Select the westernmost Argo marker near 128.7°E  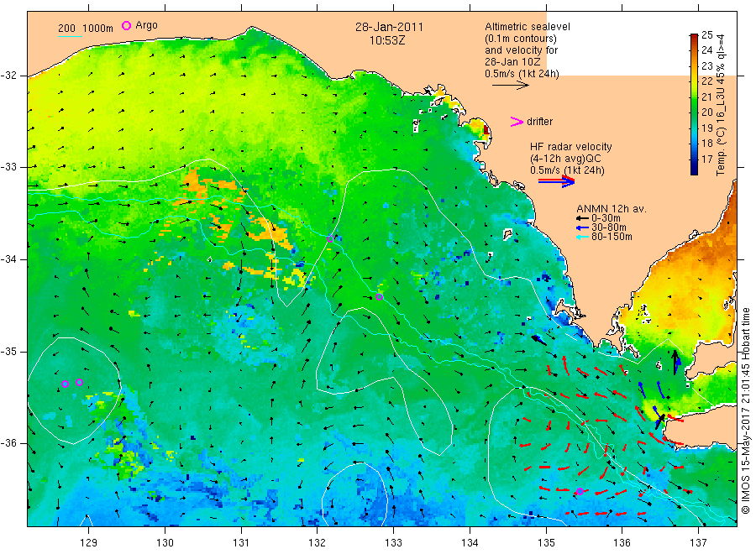coord(65,384)
